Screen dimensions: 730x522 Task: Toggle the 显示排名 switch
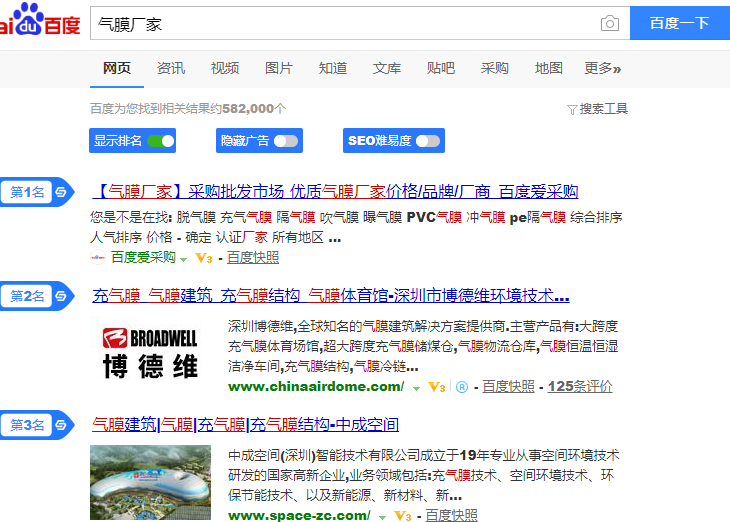160,141
